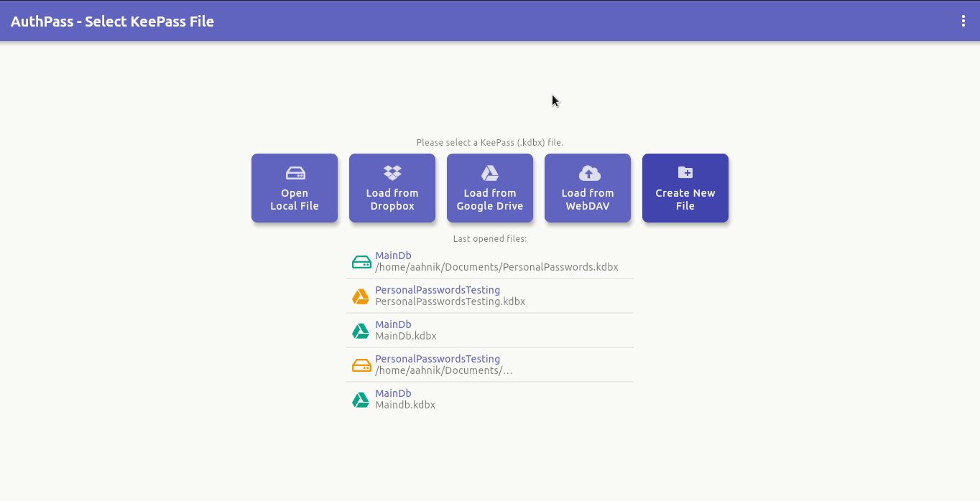This screenshot has height=501, width=980.
Task: Select the local storage icon beside second PersonalPasswordsTesting
Action: pos(361,365)
